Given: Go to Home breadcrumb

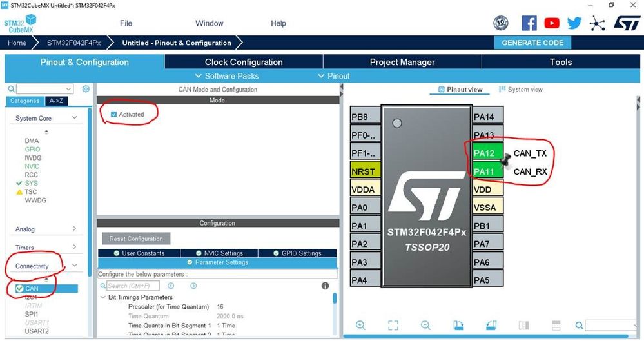Looking at the screenshot, I should tap(17, 43).
